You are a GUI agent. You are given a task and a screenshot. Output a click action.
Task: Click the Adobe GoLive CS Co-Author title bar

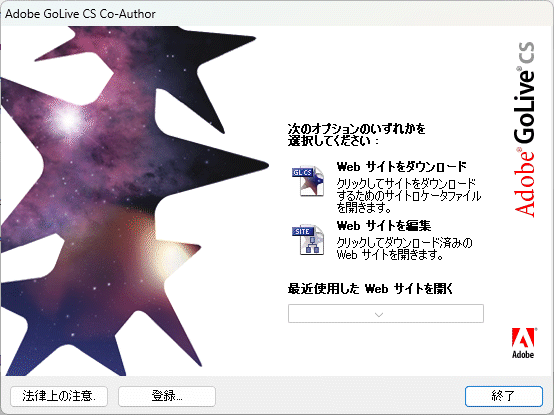pyautogui.click(x=277, y=13)
